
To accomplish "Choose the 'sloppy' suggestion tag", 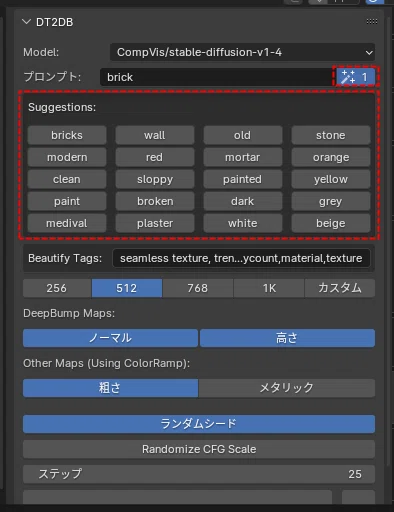I will point(155,179).
